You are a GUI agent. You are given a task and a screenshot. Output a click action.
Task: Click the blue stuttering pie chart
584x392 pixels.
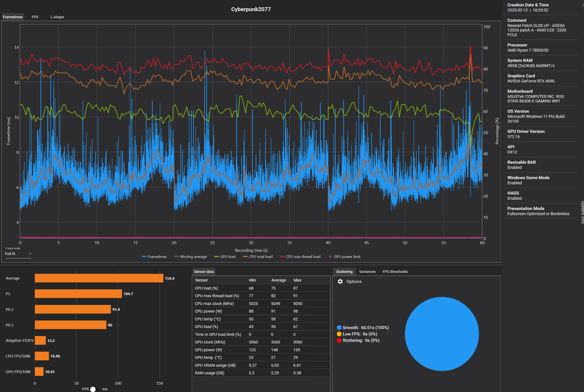coord(442,334)
